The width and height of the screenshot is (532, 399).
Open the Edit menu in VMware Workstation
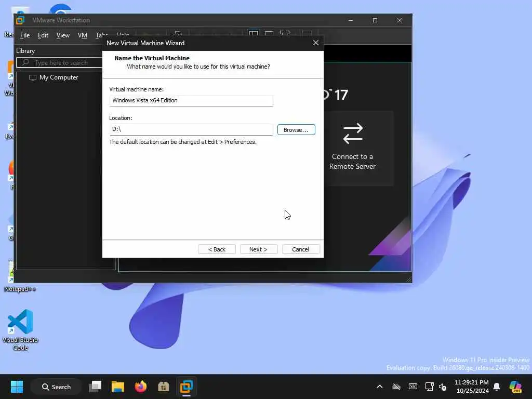[x=43, y=35]
